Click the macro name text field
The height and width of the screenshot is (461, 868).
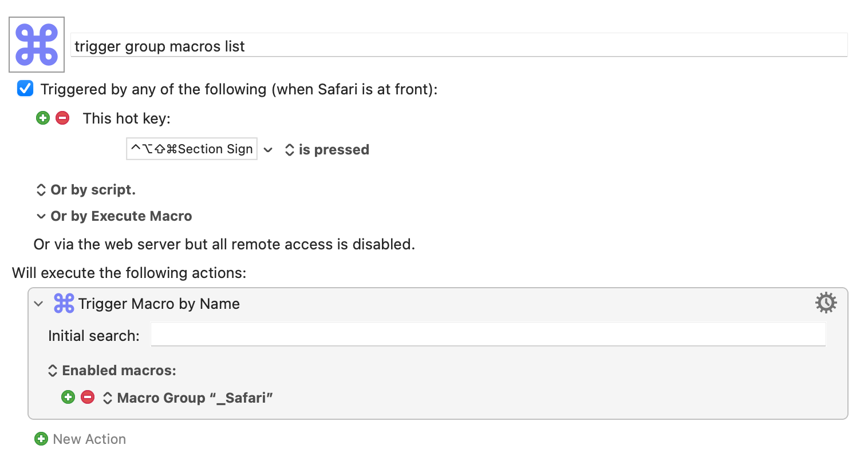tap(459, 45)
